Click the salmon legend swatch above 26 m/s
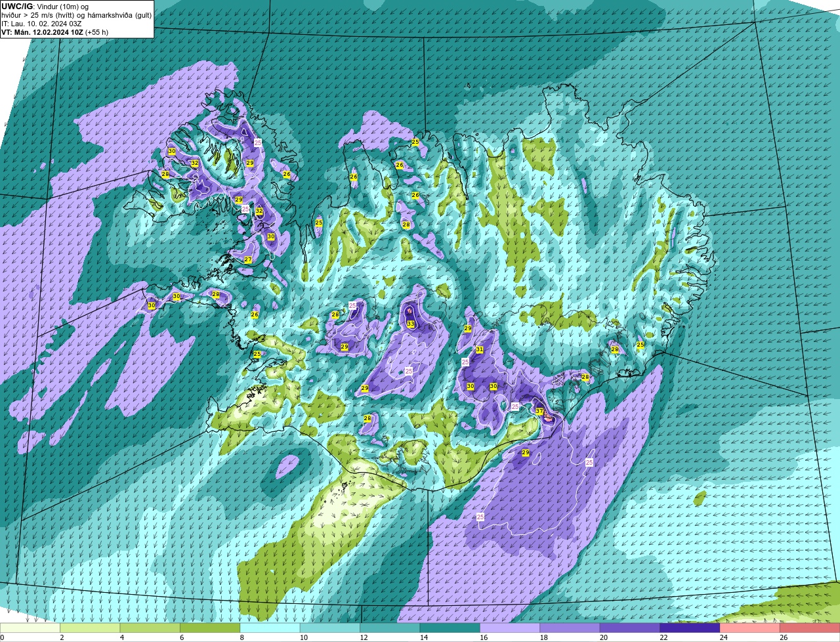This screenshot has width=840, height=642. point(810,628)
